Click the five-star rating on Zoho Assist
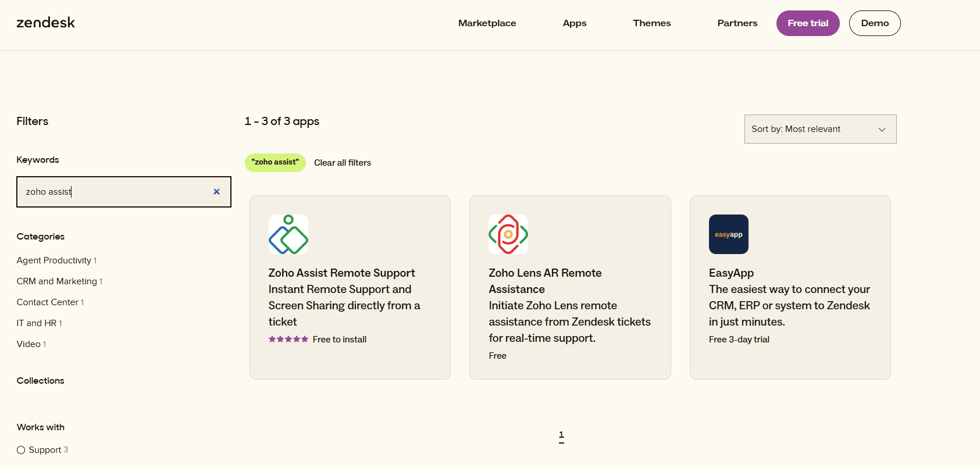 point(288,340)
